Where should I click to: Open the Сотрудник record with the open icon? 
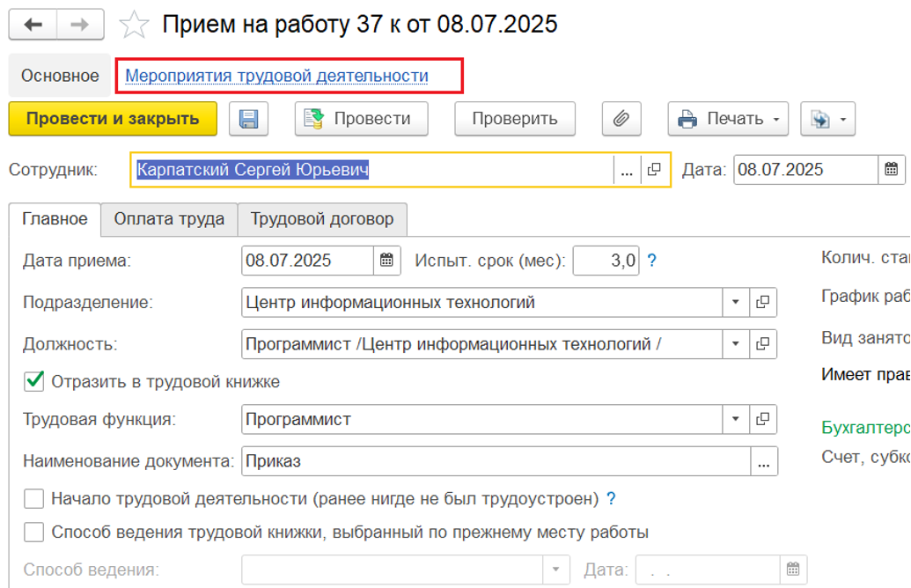654,170
